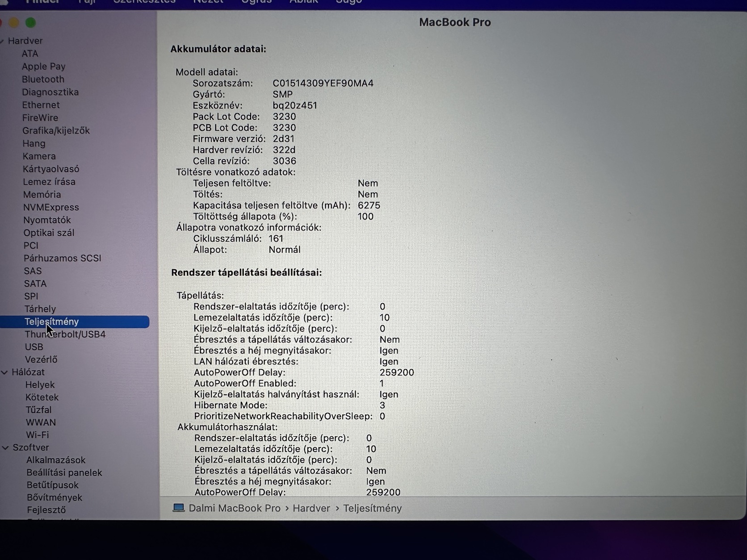Open the Kamera sidebar entry
The image size is (747, 560).
click(39, 156)
